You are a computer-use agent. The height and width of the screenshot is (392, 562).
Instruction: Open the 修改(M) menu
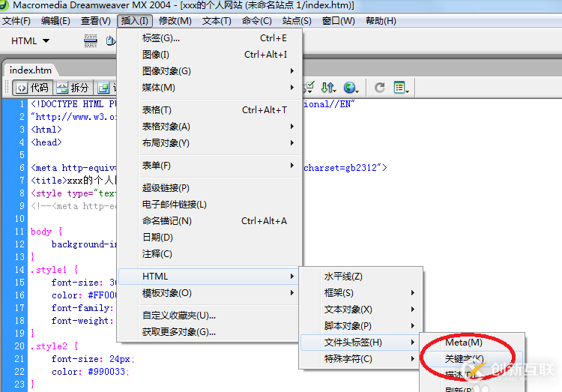tap(175, 21)
